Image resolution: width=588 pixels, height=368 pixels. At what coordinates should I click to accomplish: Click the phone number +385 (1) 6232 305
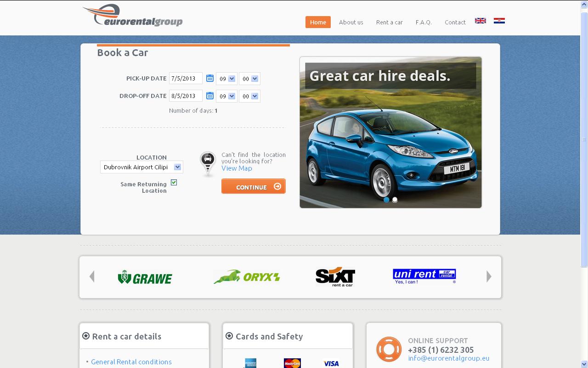tap(441, 350)
